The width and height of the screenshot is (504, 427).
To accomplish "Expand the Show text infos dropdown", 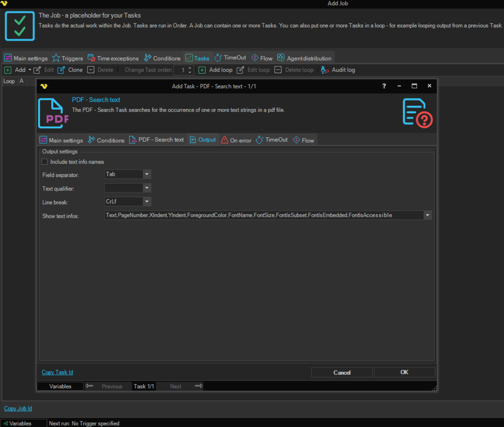I will (x=427, y=215).
